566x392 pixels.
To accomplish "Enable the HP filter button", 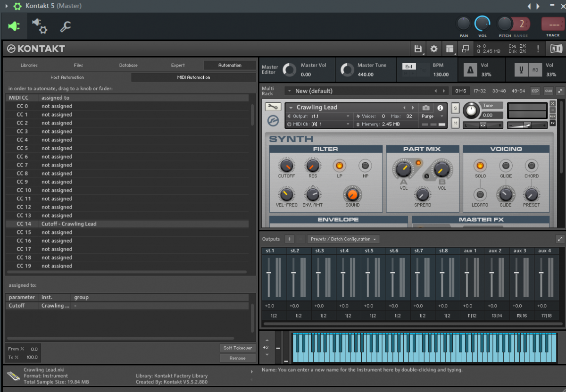I will pos(365,166).
